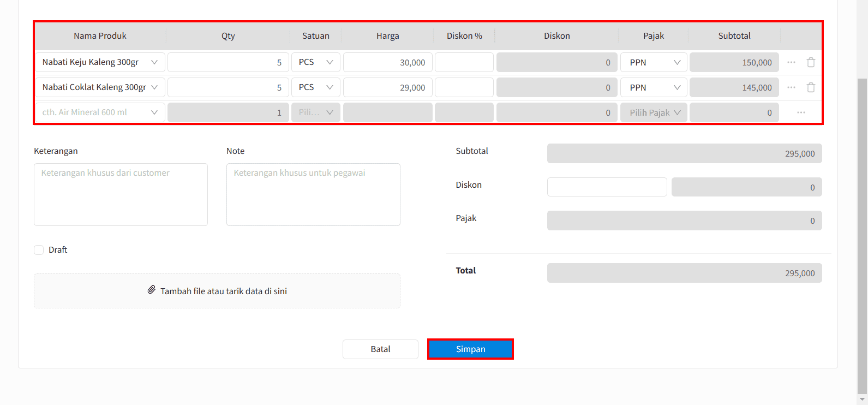This screenshot has height=405, width=868.
Task: Click the Batal button
Action: pyautogui.click(x=380, y=349)
